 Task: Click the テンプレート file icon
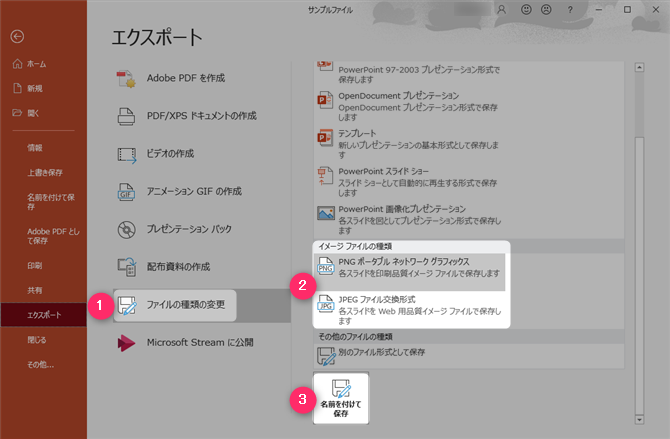pyautogui.click(x=325, y=138)
